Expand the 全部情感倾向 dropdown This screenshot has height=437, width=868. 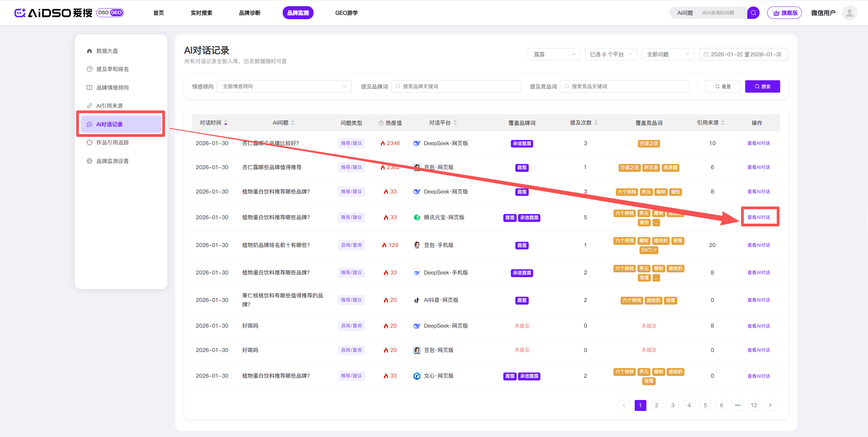tap(284, 86)
